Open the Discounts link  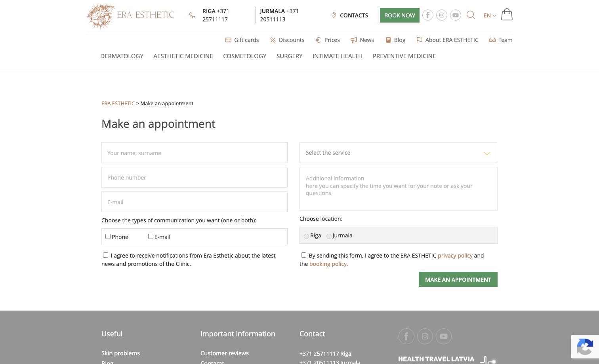coord(292,40)
